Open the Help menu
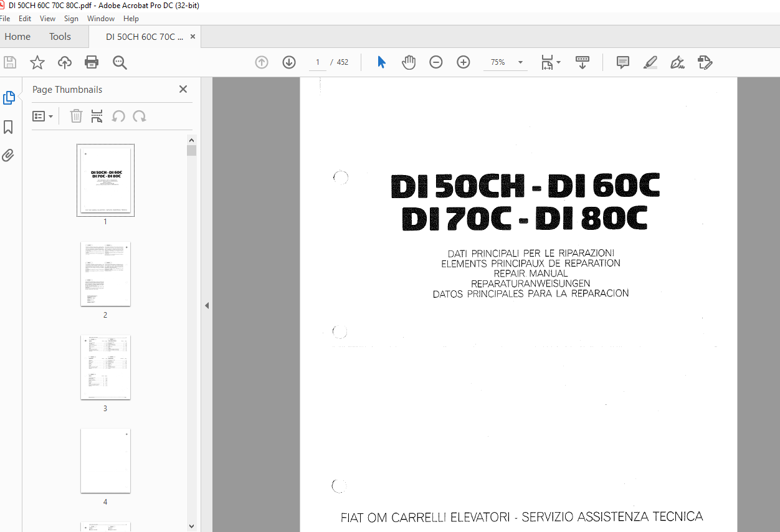This screenshot has height=532, width=780. coord(131,19)
